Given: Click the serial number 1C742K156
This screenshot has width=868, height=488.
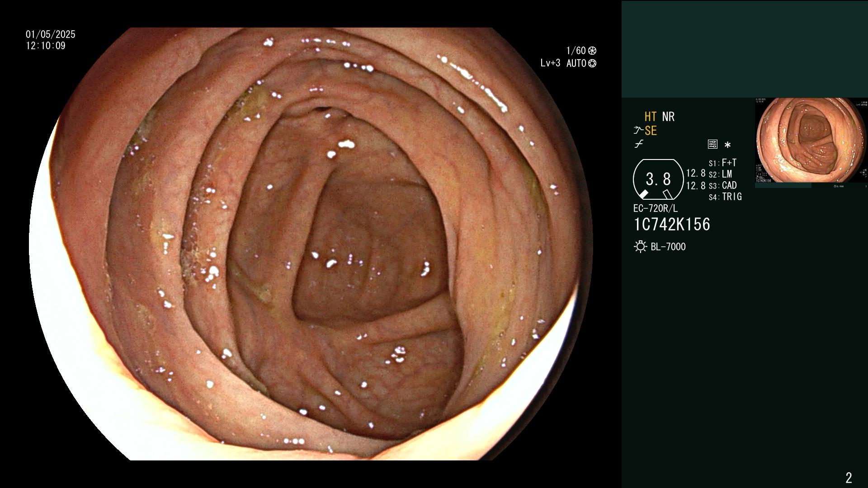Looking at the screenshot, I should (x=672, y=225).
